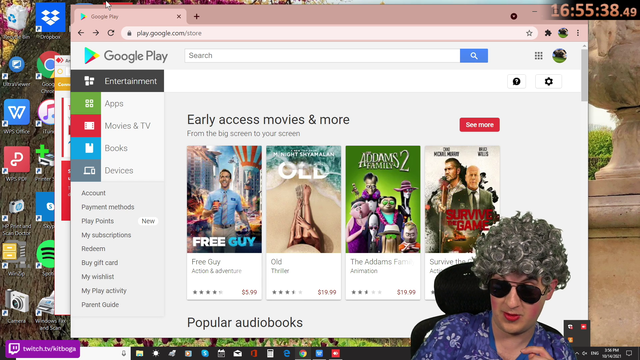
Task: Open the Google apps grid icon
Action: (538, 56)
